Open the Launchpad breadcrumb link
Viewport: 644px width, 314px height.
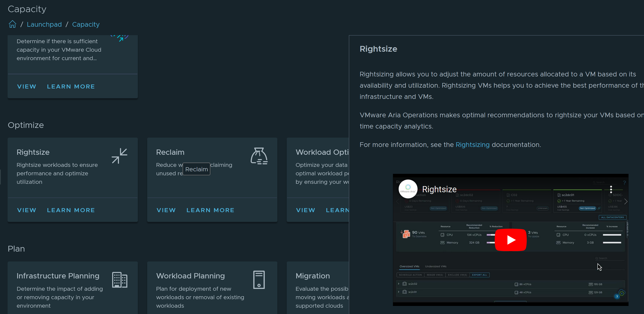(x=44, y=25)
